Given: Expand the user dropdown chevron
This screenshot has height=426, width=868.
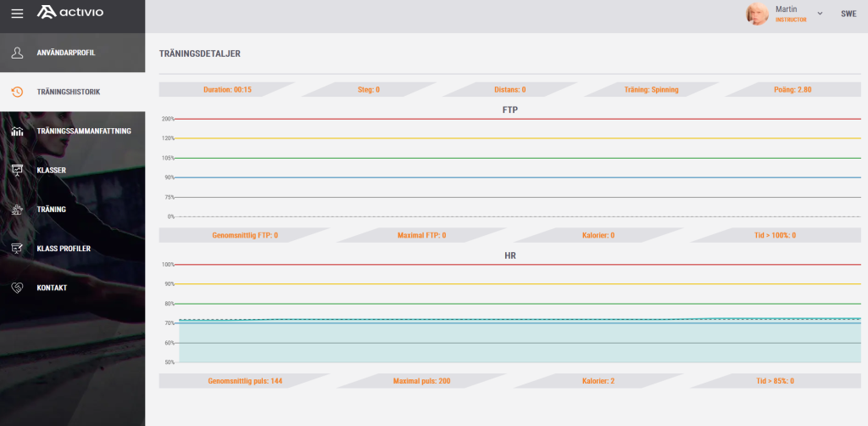Looking at the screenshot, I should coord(820,14).
